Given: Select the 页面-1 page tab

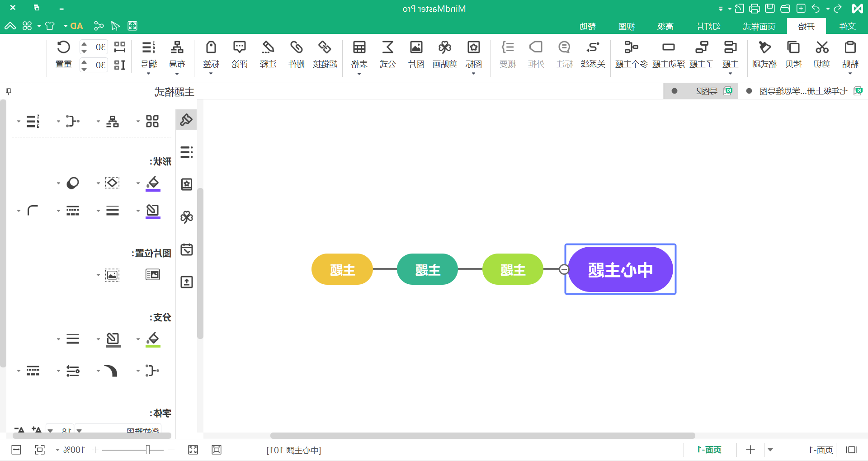Looking at the screenshot, I should tap(709, 450).
